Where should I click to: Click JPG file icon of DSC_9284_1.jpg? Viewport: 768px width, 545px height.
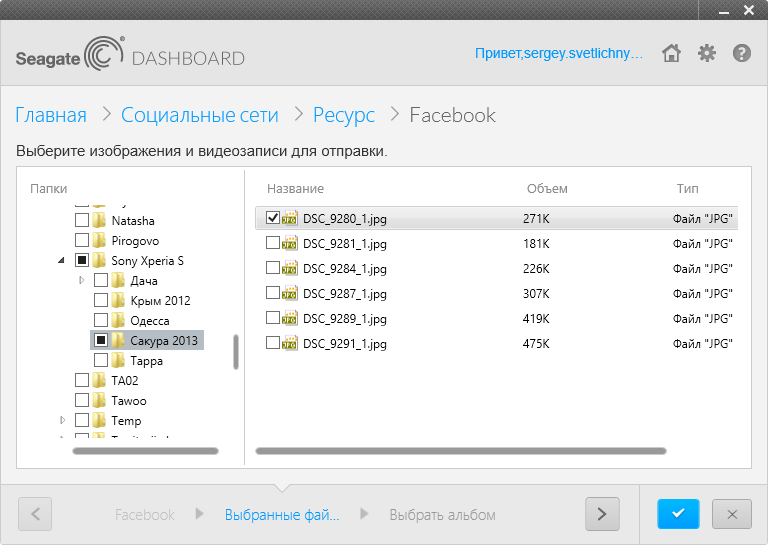tap(289, 268)
